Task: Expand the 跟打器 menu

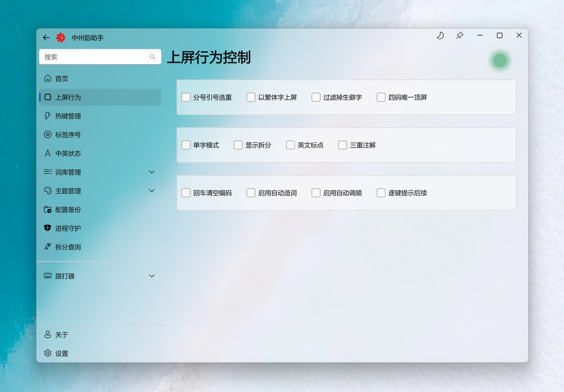Action: pyautogui.click(x=152, y=276)
